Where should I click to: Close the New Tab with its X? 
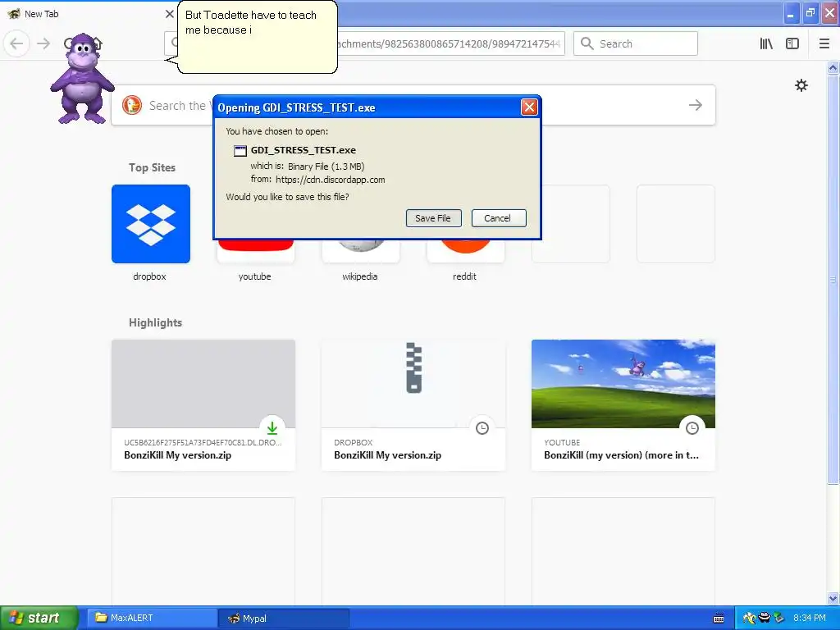(x=169, y=14)
